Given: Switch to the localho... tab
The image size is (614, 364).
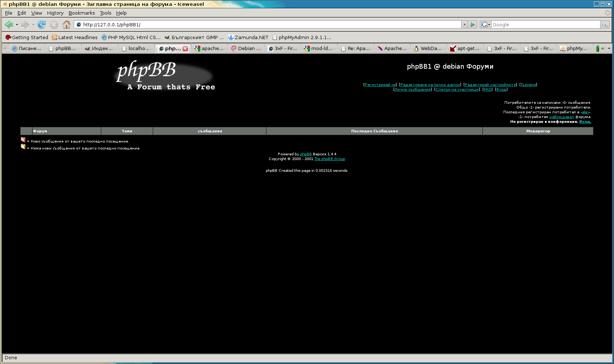Looking at the screenshot, I should (136, 48).
